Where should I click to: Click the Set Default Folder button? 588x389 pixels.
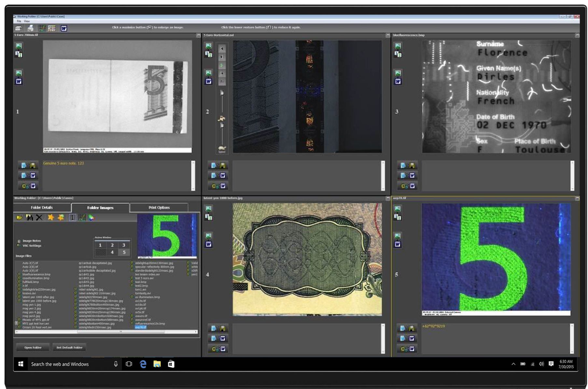tap(69, 347)
